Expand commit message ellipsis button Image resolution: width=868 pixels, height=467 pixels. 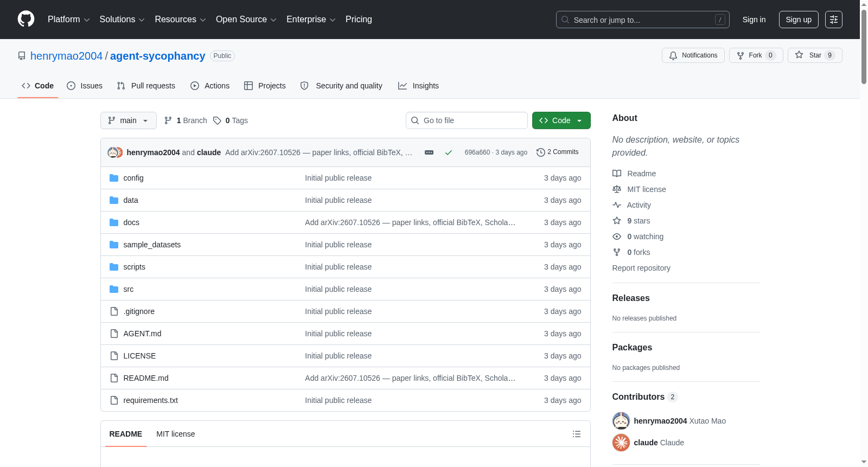(x=429, y=152)
